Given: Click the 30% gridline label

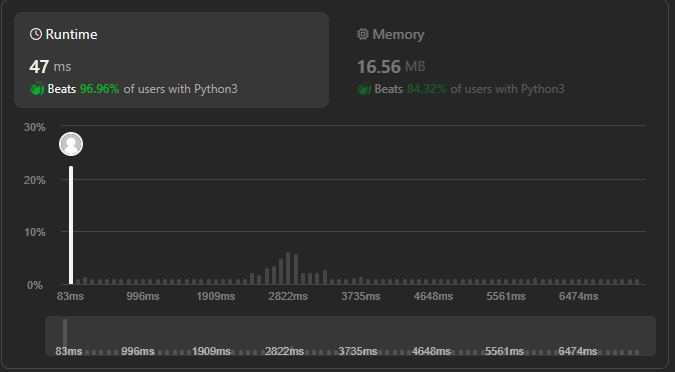Looking at the screenshot, I should pyautogui.click(x=34, y=127).
